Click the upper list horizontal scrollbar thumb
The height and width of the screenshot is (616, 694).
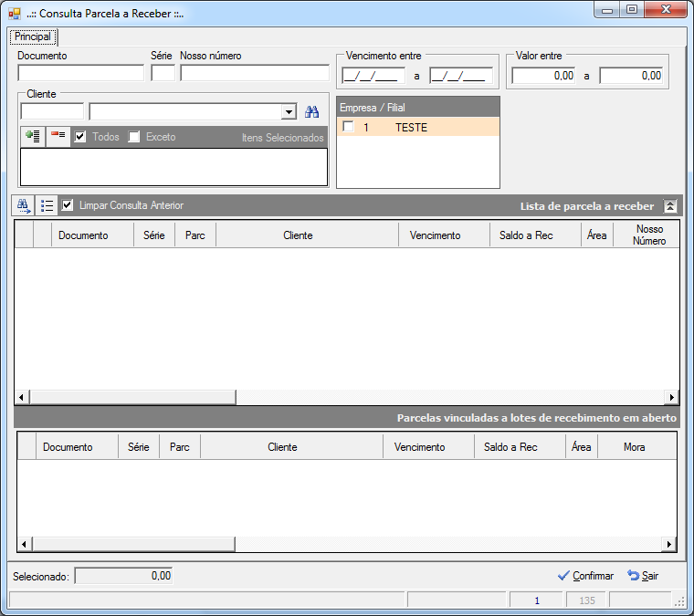(132, 397)
